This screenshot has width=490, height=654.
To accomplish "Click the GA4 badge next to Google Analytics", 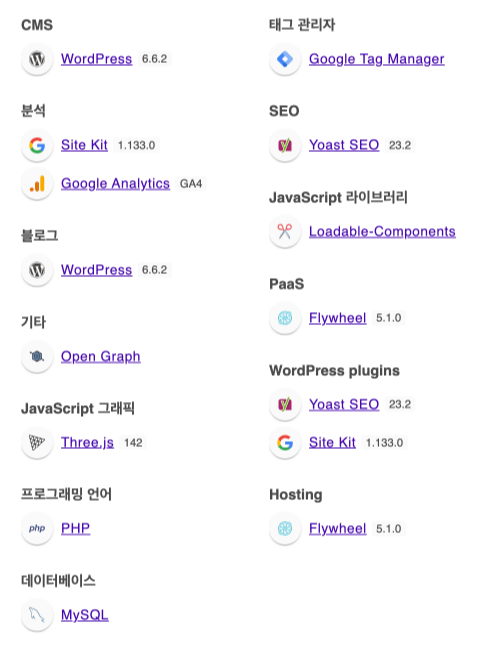I will (x=191, y=184).
